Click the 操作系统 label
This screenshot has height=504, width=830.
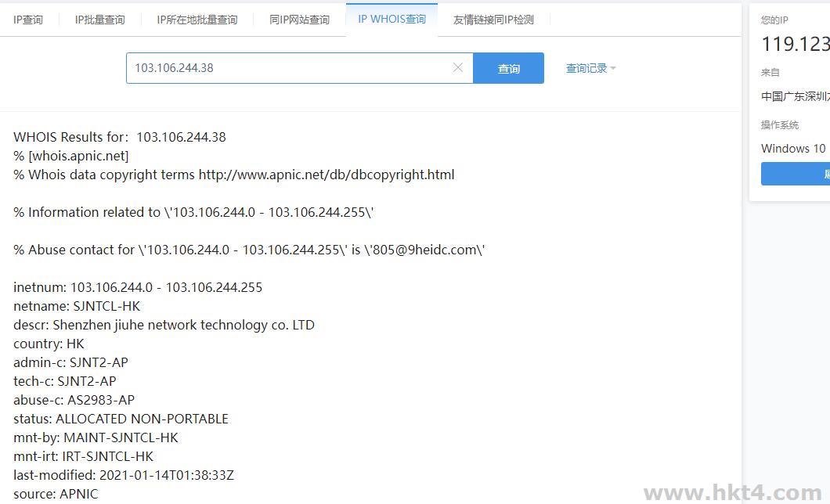click(x=780, y=124)
